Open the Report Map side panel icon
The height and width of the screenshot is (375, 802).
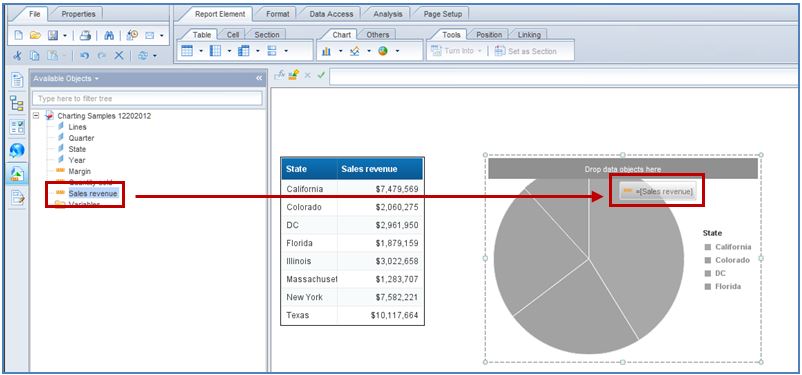point(17,103)
